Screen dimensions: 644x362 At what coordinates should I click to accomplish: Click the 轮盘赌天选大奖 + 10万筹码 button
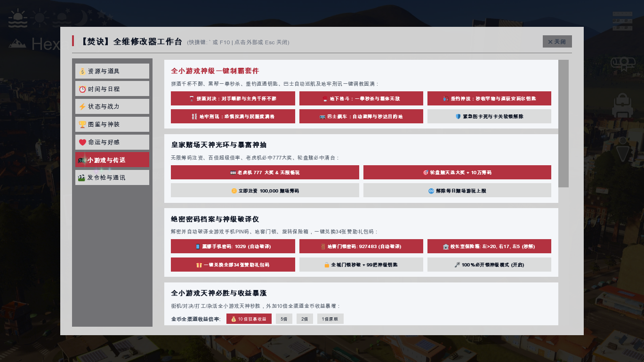(457, 172)
